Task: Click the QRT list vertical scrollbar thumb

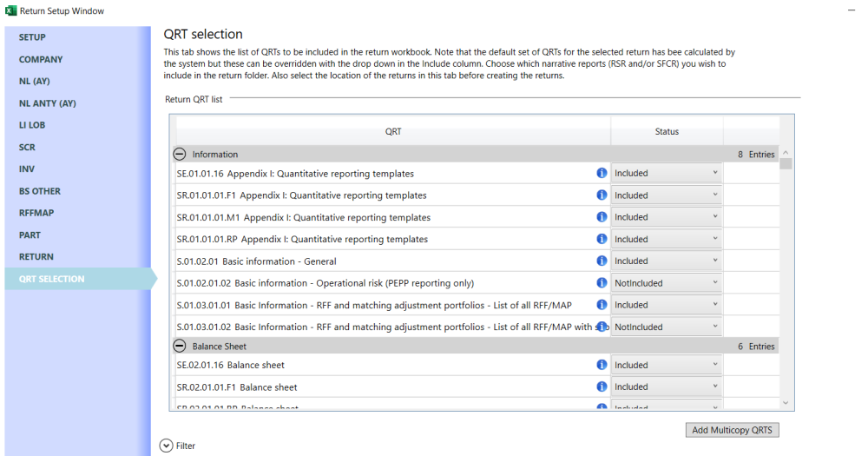Action: pos(786,163)
